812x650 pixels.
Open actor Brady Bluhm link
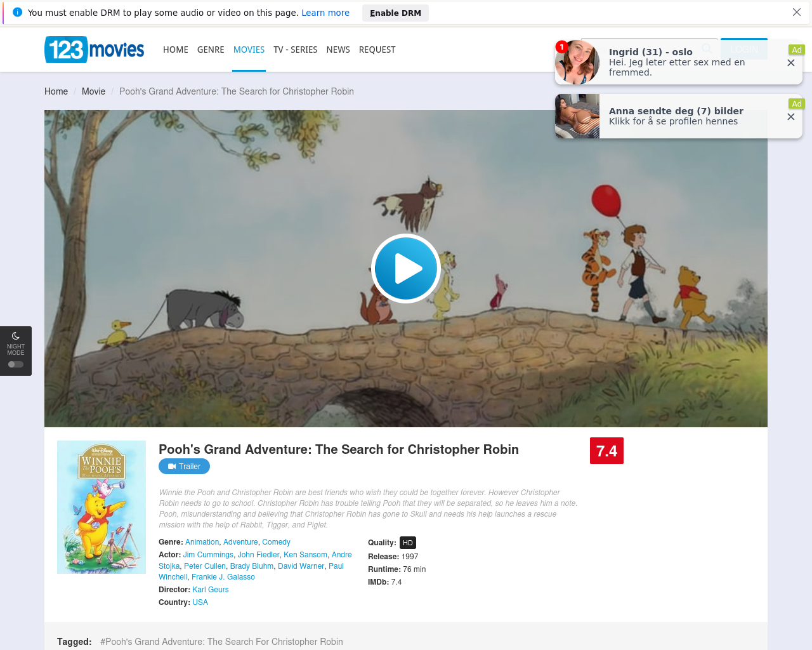[252, 566]
